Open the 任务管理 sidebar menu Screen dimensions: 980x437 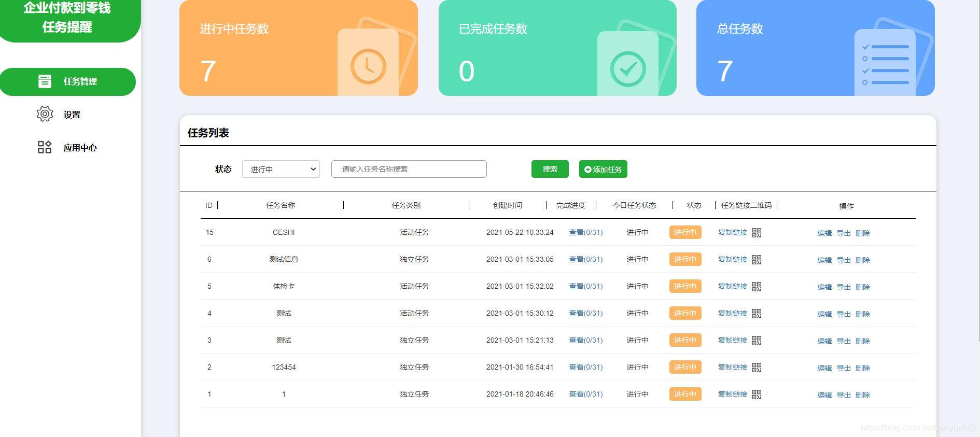68,81
